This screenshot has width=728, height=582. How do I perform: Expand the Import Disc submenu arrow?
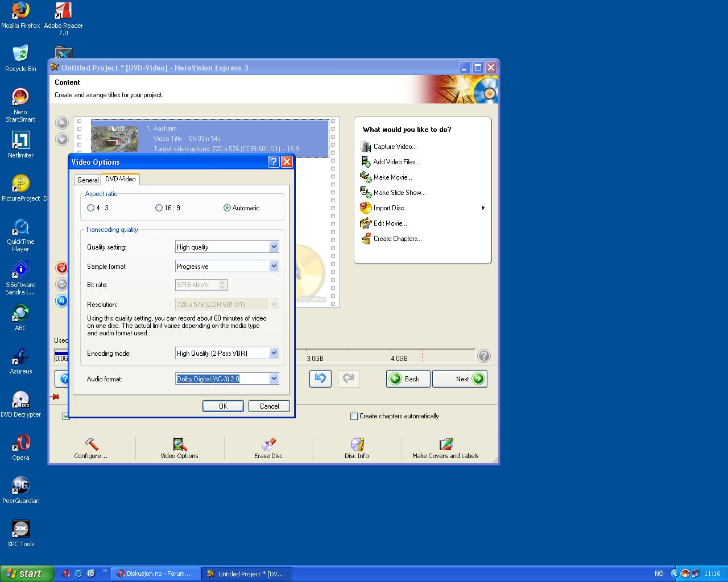(x=483, y=208)
